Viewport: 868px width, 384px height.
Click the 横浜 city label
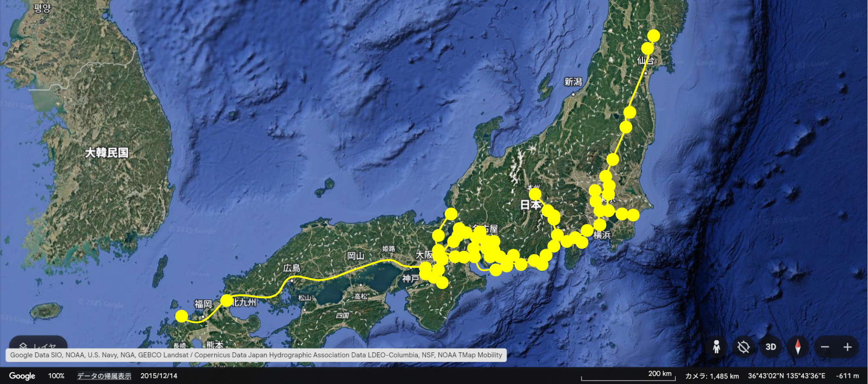(x=602, y=235)
